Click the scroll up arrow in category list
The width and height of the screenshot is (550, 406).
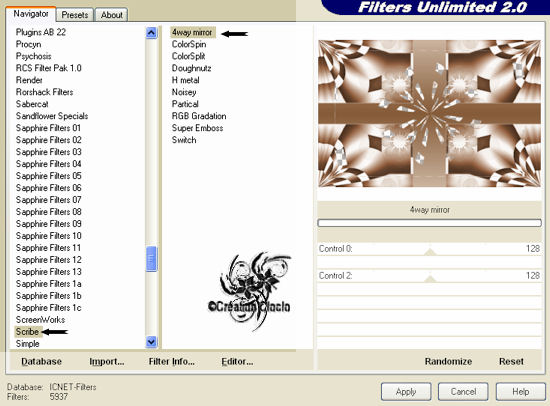151,33
